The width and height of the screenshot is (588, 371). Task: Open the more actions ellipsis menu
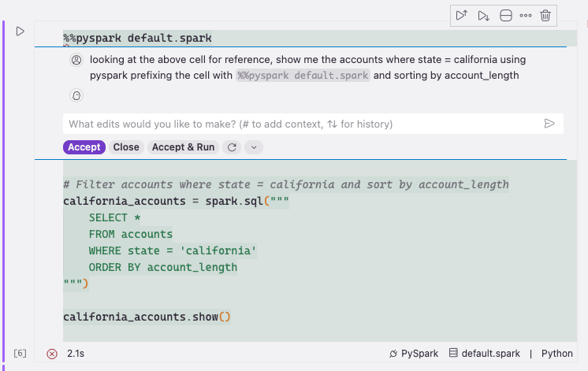[x=526, y=16]
